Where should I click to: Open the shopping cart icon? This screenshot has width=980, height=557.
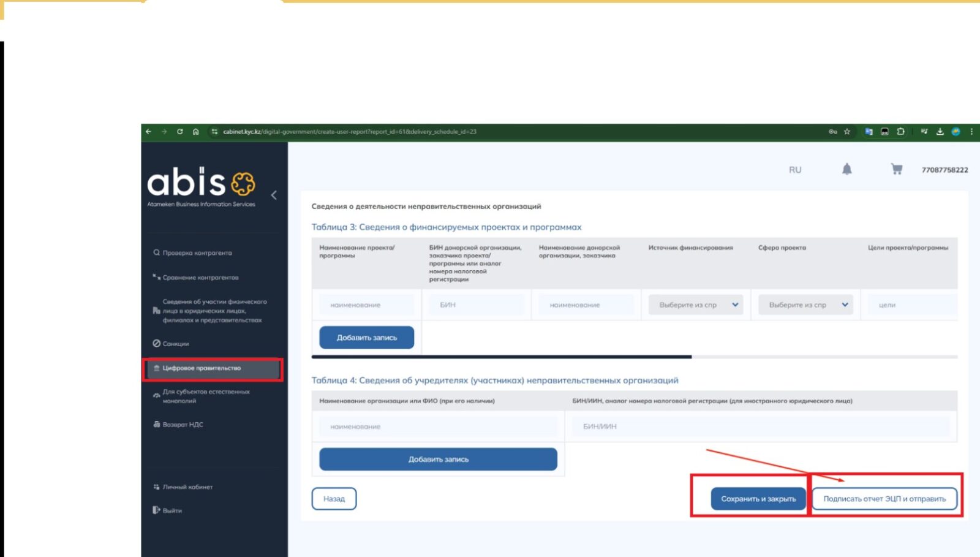(x=896, y=169)
